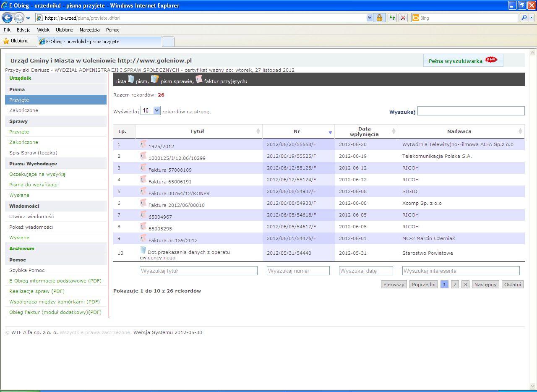Click invoice icon for 65004967
Image resolution: width=537 pixels, height=392 pixels.
coord(143,214)
